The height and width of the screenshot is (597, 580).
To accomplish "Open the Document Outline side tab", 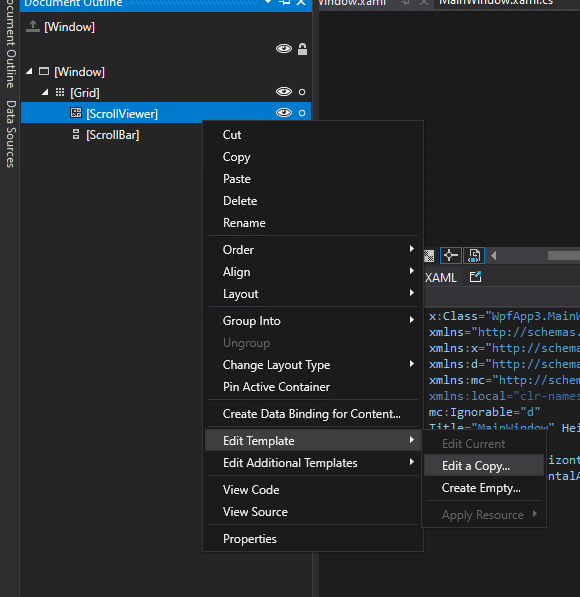I will [x=11, y=44].
